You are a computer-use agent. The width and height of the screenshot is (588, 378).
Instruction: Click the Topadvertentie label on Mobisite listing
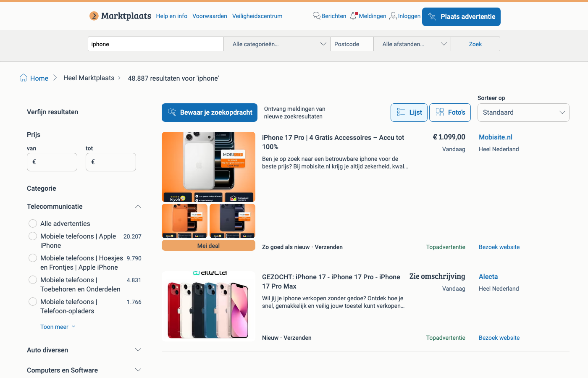[446, 247]
